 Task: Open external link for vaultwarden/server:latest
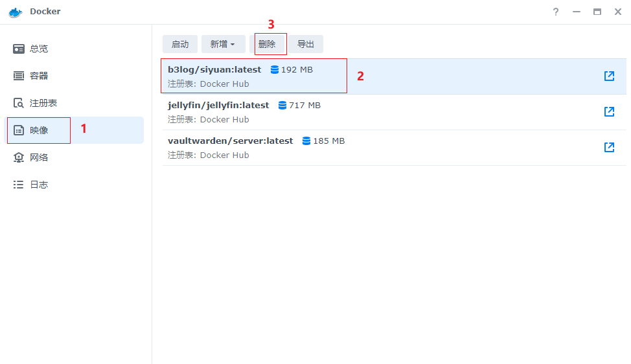609,147
